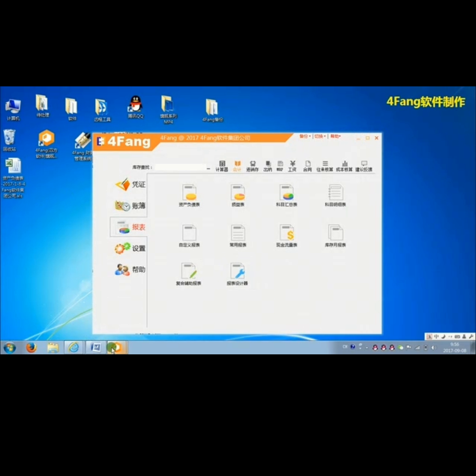Open the 科目明细表 account detail report
This screenshot has width=476, height=476.
335,196
